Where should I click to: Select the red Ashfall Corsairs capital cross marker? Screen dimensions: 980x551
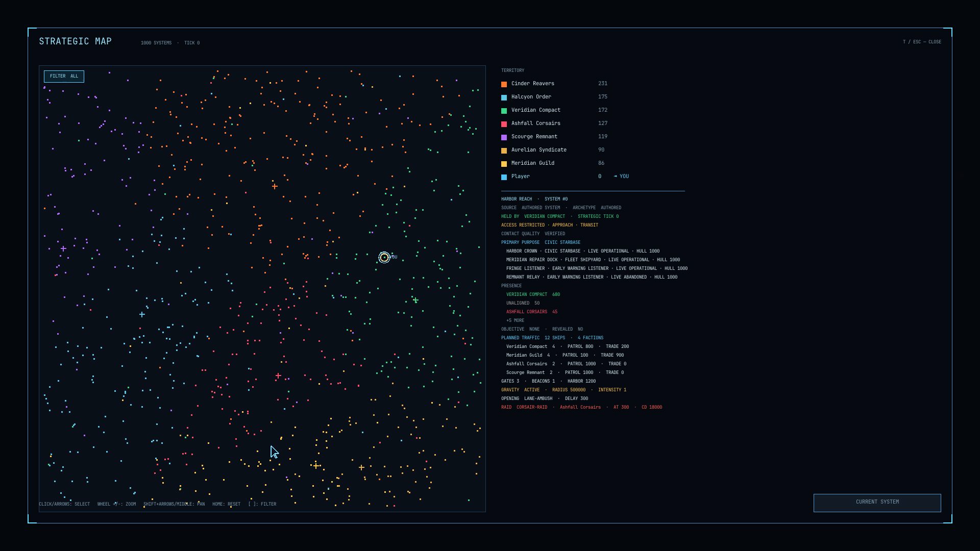pos(278,376)
